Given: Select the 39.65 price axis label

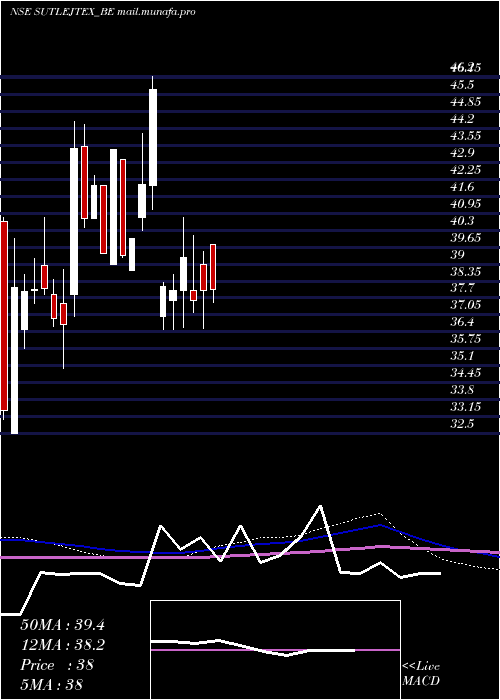Looking at the screenshot, I should coord(466,238).
